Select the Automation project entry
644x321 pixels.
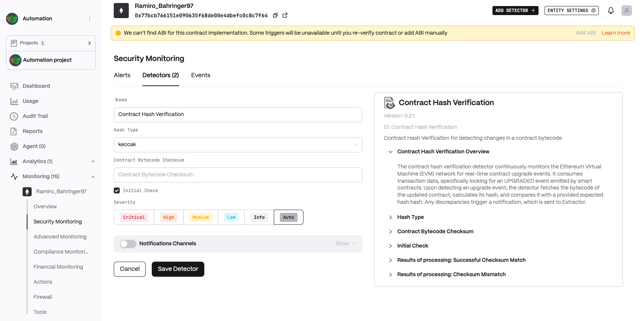coord(51,60)
